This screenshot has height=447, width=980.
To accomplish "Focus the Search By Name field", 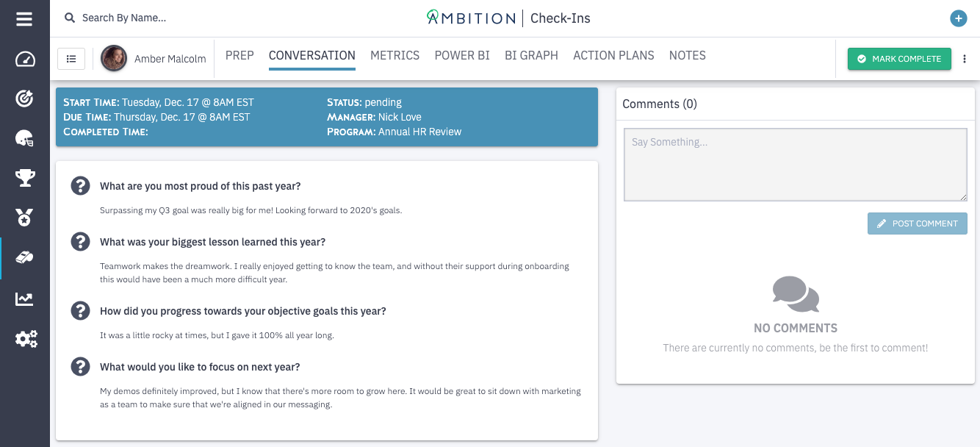I will point(124,18).
